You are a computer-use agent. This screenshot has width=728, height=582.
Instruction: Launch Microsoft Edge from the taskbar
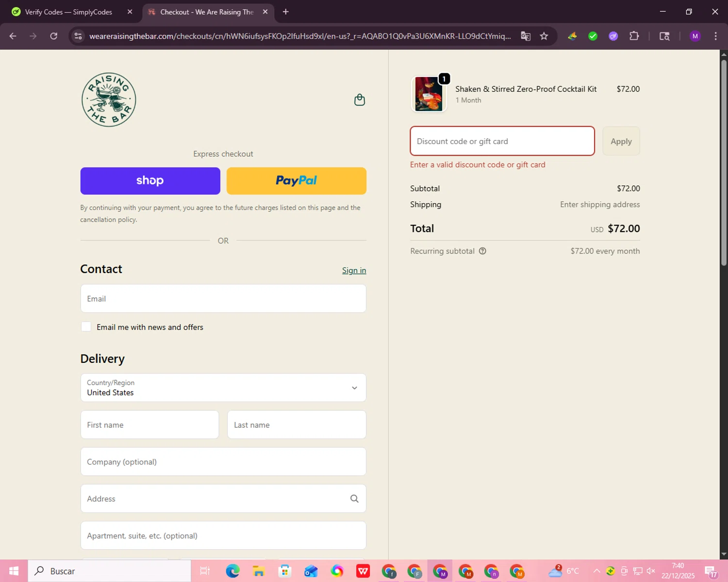[233, 571]
